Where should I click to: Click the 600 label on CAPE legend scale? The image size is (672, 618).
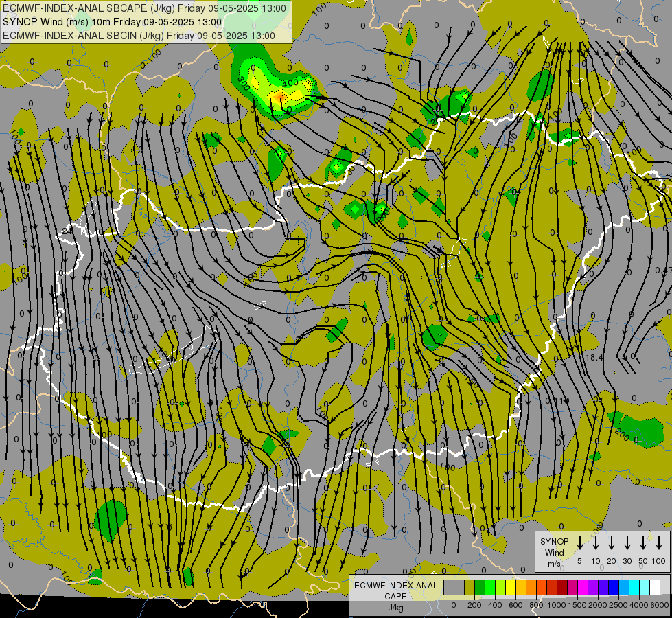515,605
